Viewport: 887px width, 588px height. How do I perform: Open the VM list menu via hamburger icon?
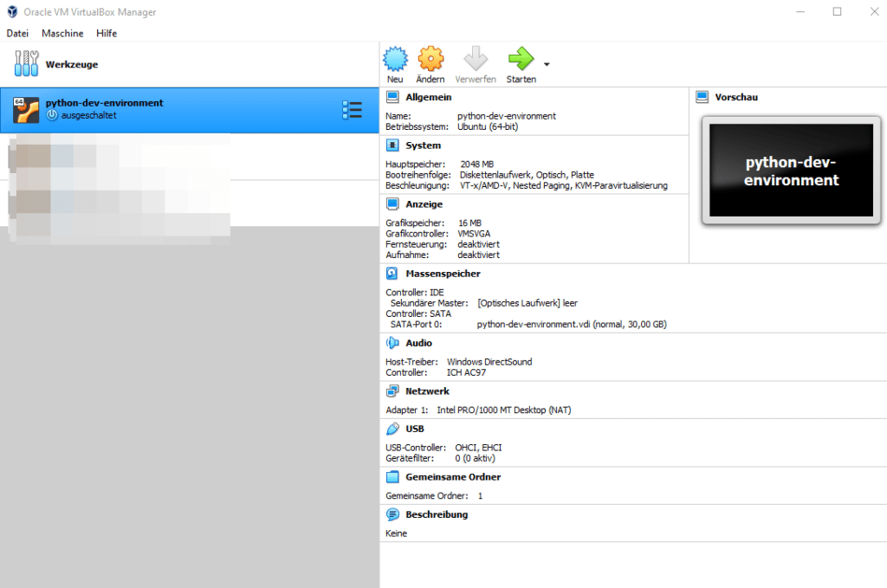click(x=352, y=110)
